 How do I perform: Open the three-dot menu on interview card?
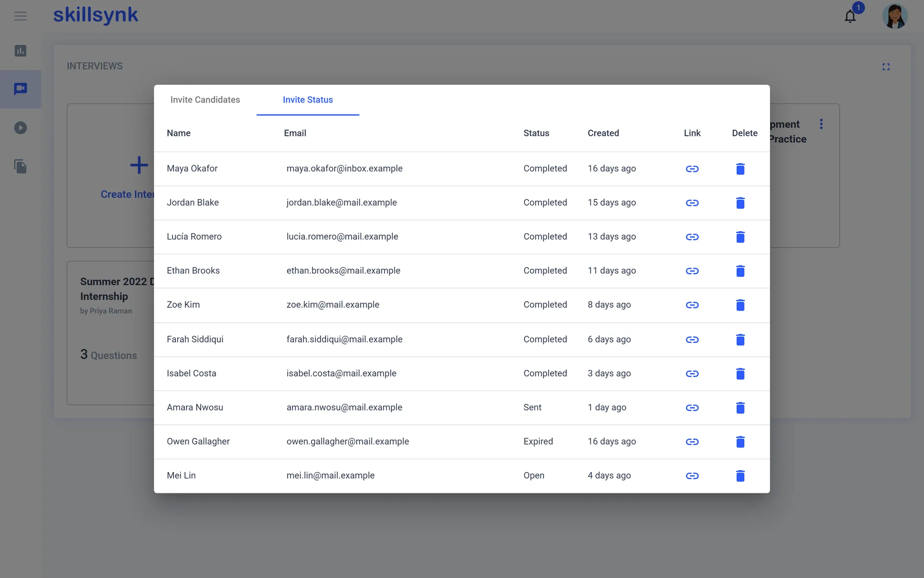(x=821, y=124)
